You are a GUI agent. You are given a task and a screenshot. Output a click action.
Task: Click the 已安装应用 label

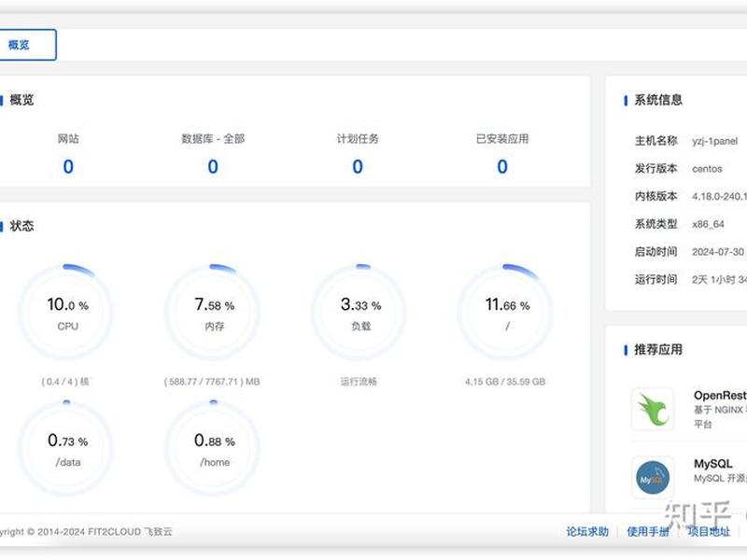502,138
